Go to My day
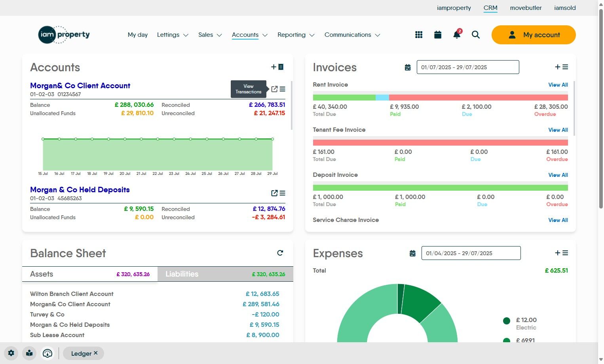This screenshot has height=364, width=604. [138, 35]
